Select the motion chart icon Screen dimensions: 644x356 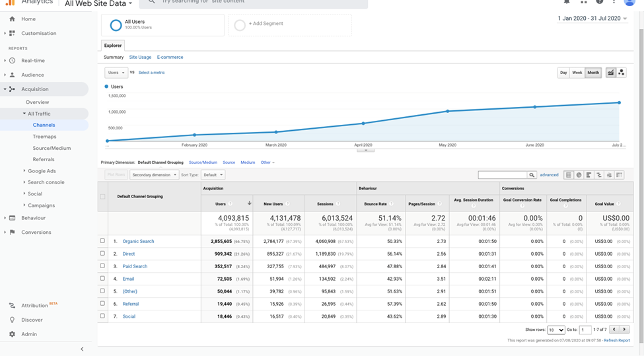(621, 73)
